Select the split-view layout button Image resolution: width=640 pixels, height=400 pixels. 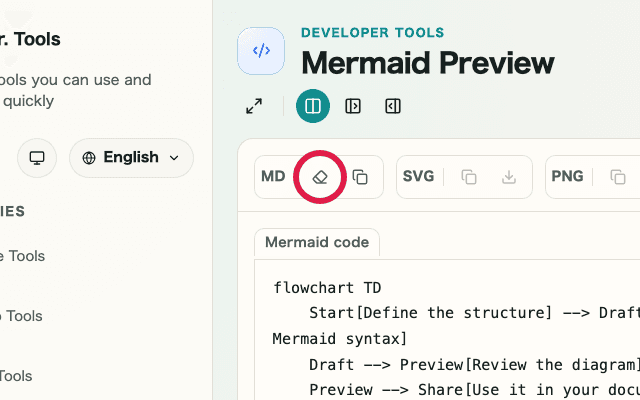(x=313, y=106)
